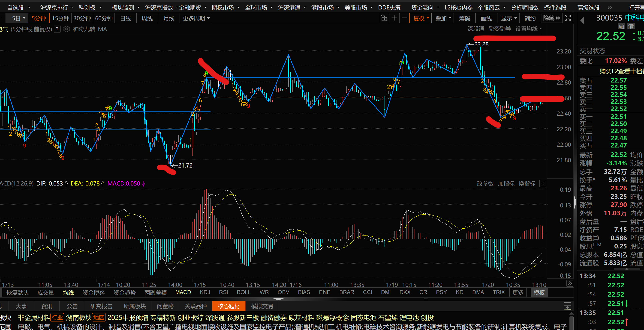The width and height of the screenshot is (644, 330).
Task: Select KDJ indicator
Action: pyautogui.click(x=205, y=292)
